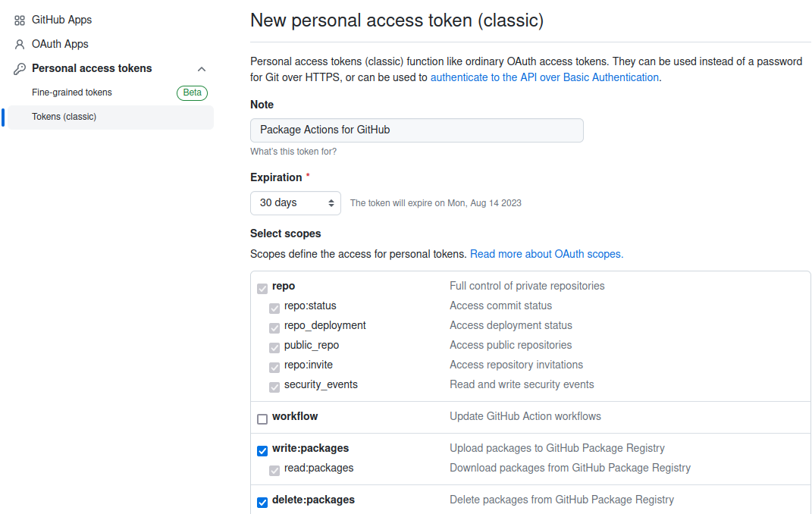This screenshot has width=812, height=514.
Task: Toggle the public_repo checkbox
Action: point(274,348)
